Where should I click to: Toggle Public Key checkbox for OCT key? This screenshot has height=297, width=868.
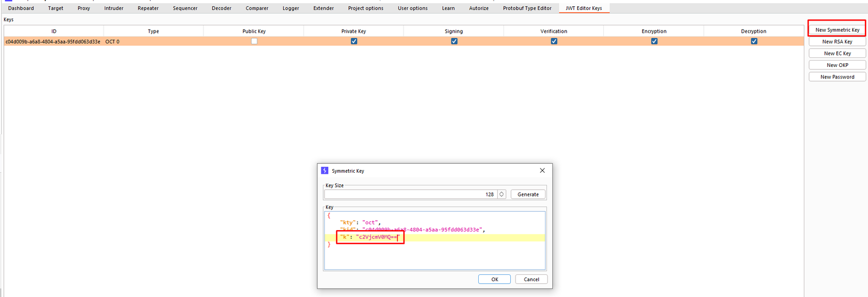254,41
